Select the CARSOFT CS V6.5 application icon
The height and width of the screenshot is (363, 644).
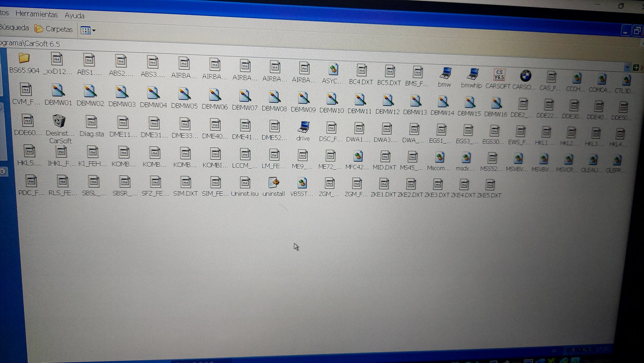coord(499,76)
